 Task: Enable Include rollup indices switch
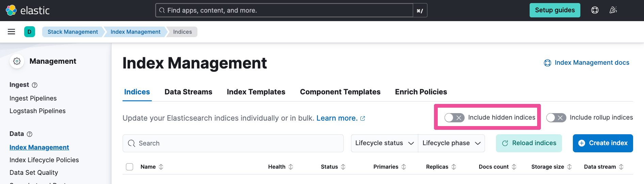pyautogui.click(x=556, y=118)
